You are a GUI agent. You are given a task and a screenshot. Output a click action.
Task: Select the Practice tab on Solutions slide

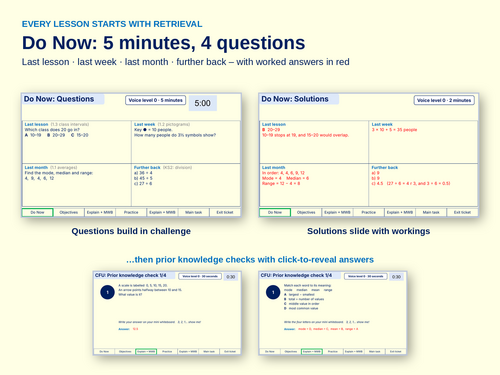click(369, 212)
